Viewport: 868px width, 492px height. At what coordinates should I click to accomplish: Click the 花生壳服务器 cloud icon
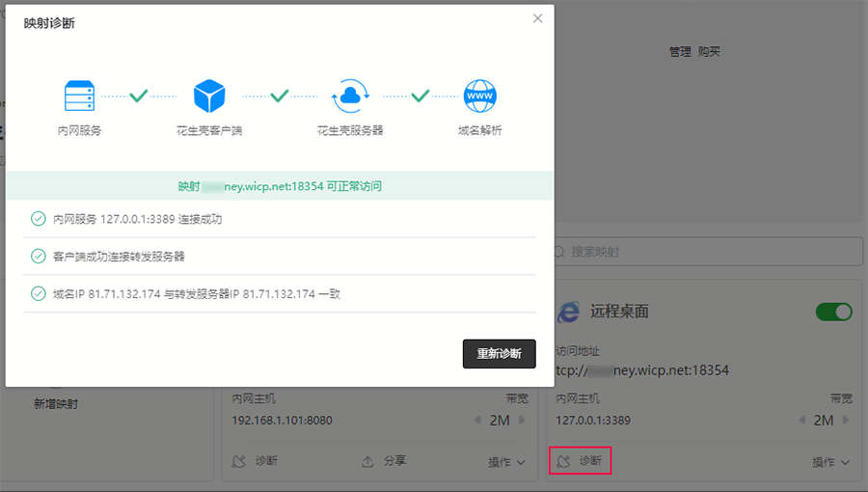350,96
